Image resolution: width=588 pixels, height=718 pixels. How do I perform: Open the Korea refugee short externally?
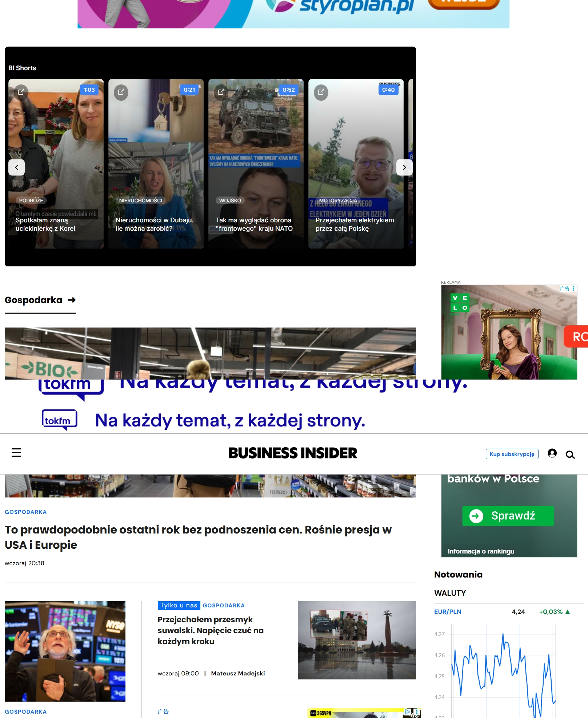tap(21, 92)
